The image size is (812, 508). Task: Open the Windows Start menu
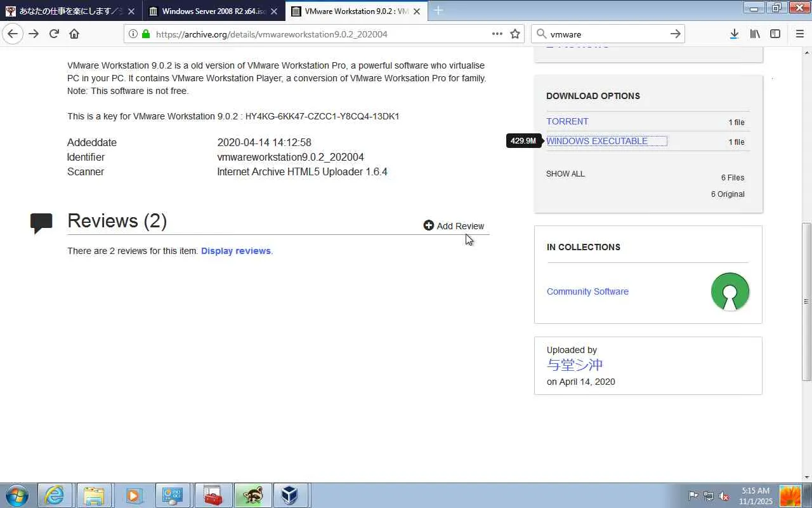point(17,495)
